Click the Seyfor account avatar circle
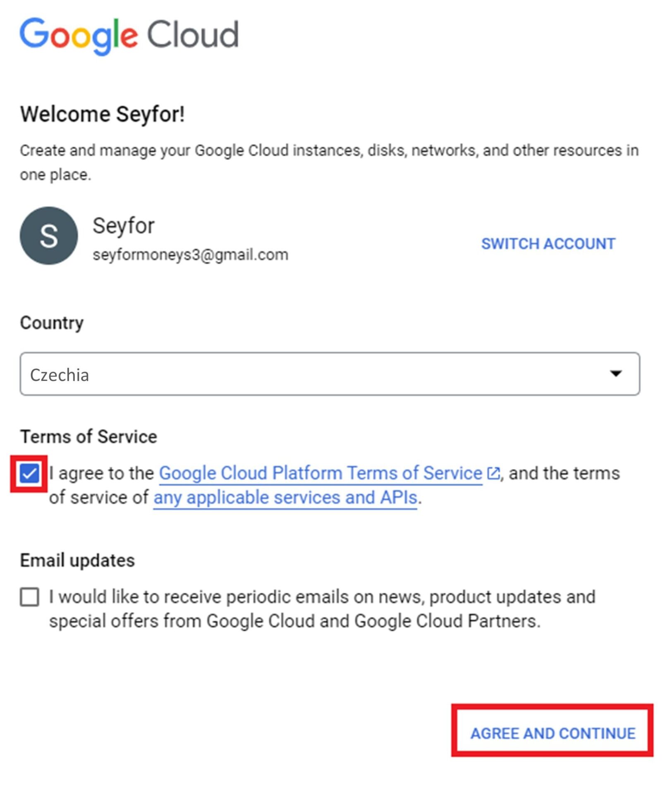Viewport: 672px width, 794px height. 49,236
